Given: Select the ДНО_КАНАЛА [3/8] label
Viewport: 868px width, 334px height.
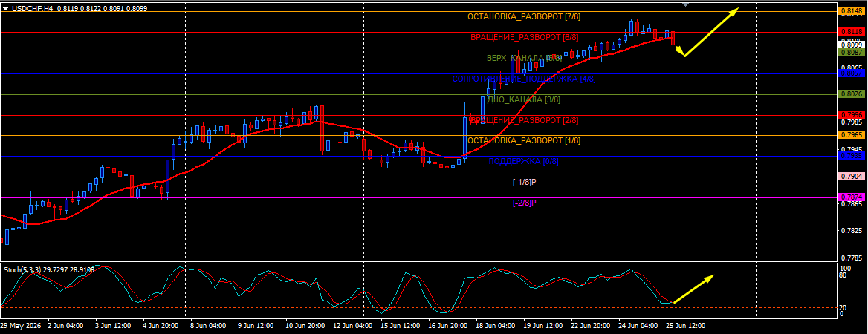Looking at the screenshot, I should tap(524, 100).
